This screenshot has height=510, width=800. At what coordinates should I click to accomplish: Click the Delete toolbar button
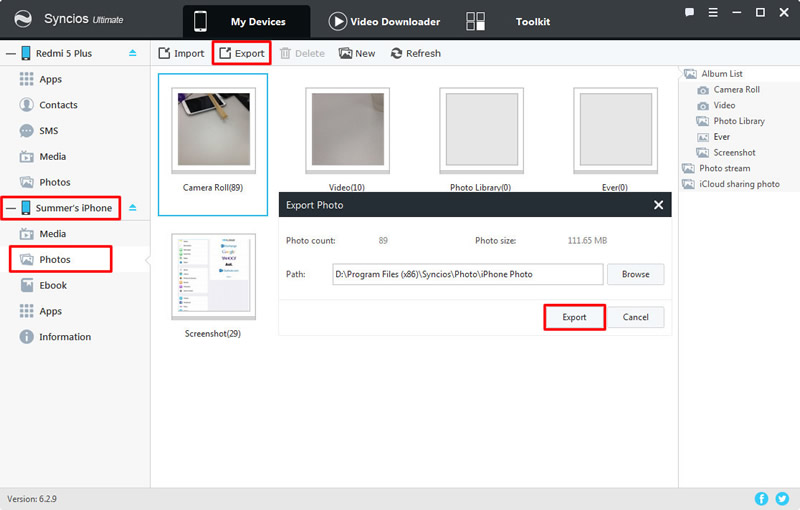[302, 53]
